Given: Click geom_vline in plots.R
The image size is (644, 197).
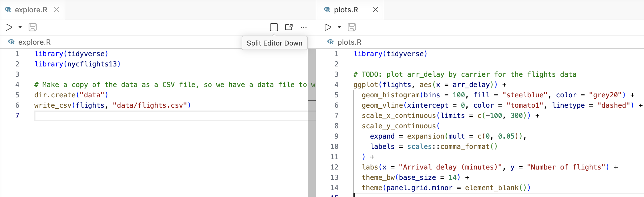Looking at the screenshot, I should point(382,105).
